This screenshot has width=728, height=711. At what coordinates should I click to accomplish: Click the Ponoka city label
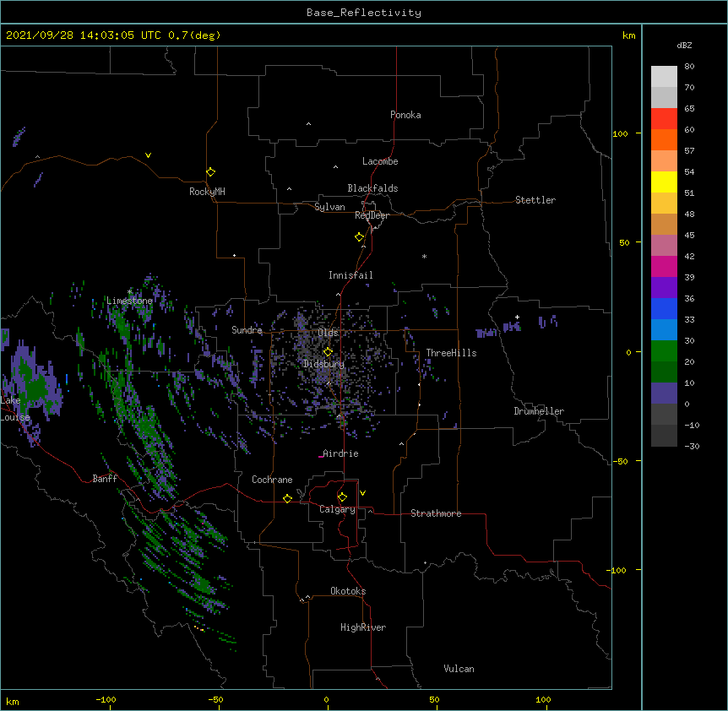[x=405, y=115]
